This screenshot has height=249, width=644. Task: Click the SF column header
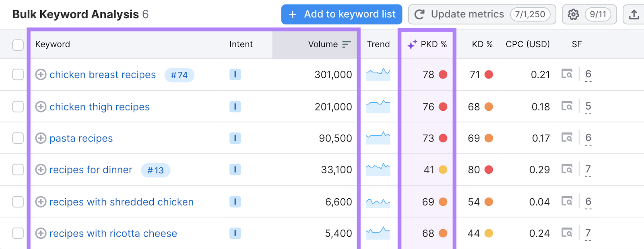tap(577, 44)
